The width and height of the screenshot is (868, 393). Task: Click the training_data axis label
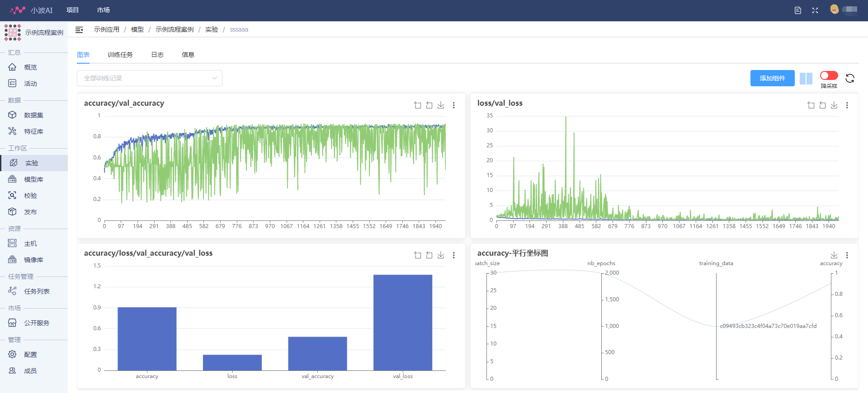tap(716, 263)
